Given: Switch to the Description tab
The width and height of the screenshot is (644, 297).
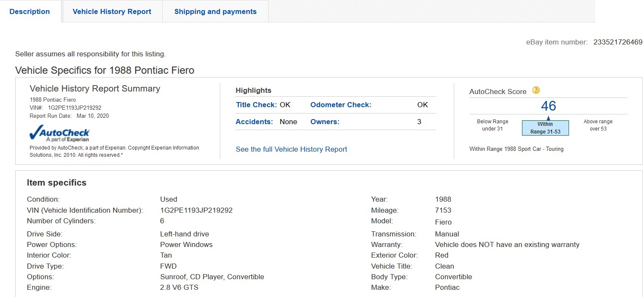Looking at the screenshot, I should point(30,11).
